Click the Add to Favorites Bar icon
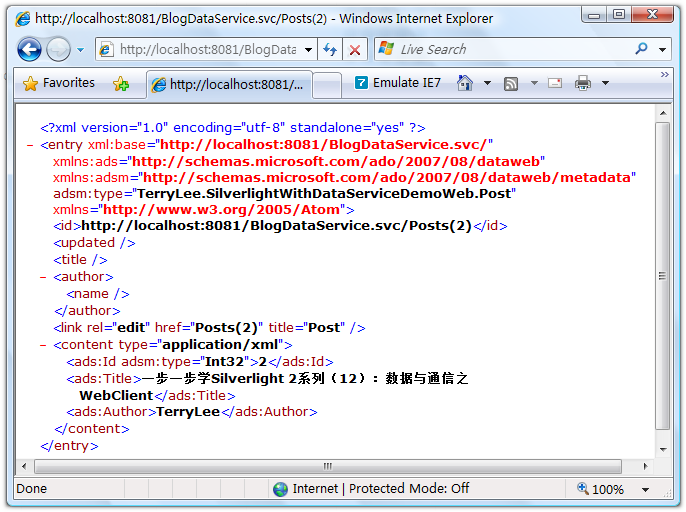The height and width of the screenshot is (512, 686). pos(121,84)
